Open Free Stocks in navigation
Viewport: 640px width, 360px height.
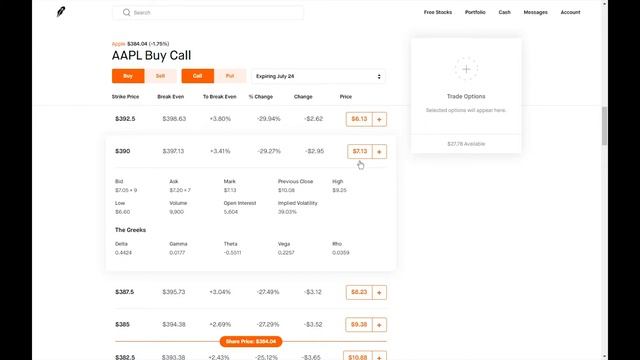438,12
